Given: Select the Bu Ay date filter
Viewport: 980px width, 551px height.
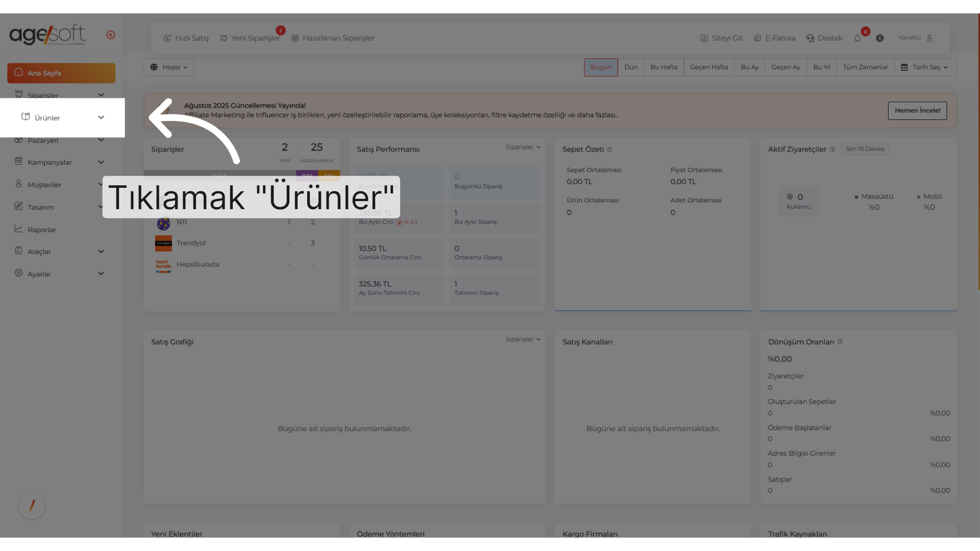Looking at the screenshot, I should (x=749, y=67).
